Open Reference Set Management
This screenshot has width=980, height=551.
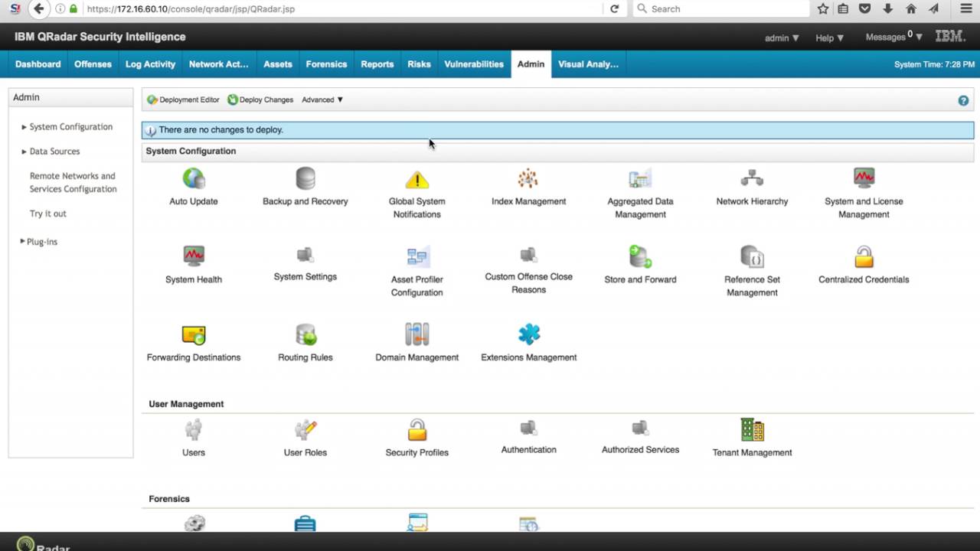[752, 272]
